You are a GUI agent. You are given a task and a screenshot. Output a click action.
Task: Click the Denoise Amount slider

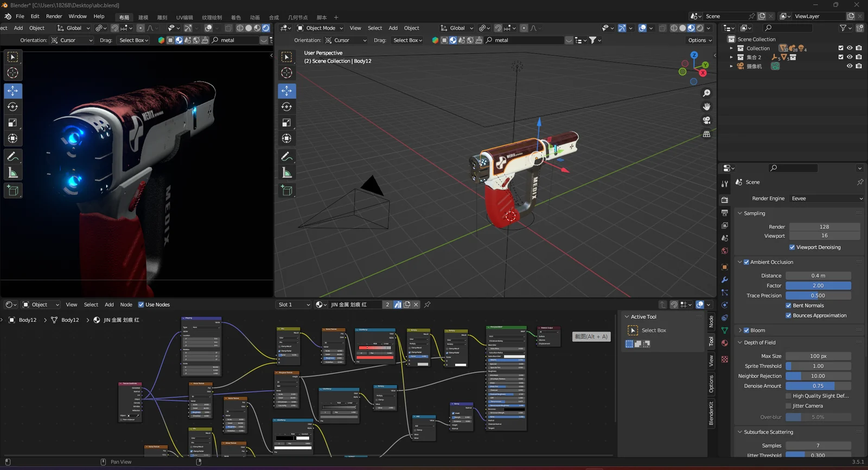818,386
